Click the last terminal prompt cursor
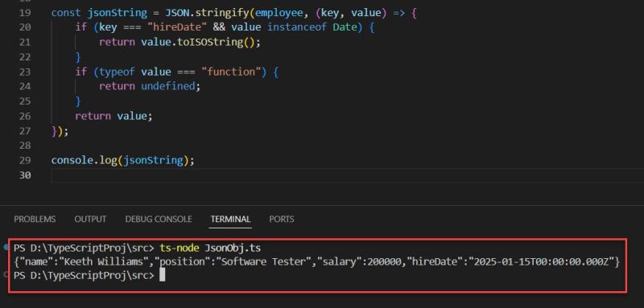Viewport: 644px width, 308px height. pyautogui.click(x=163, y=275)
